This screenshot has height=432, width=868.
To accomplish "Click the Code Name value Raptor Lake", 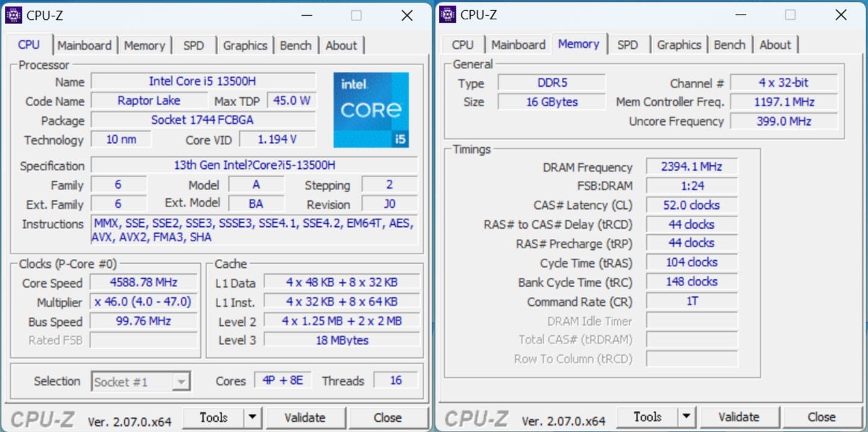I will [149, 101].
